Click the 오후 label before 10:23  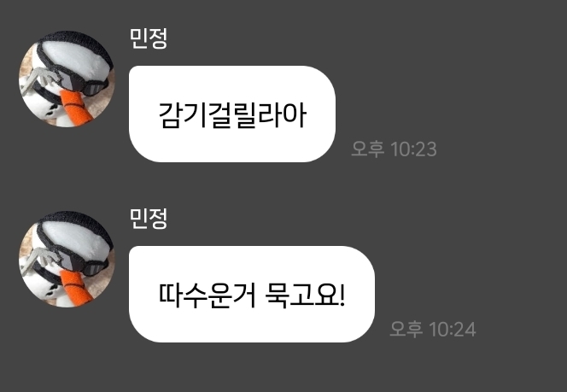coord(367,149)
